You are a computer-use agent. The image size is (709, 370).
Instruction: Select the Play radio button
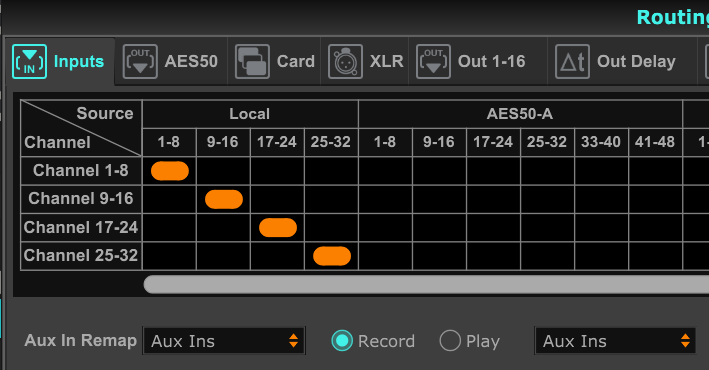[450, 341]
